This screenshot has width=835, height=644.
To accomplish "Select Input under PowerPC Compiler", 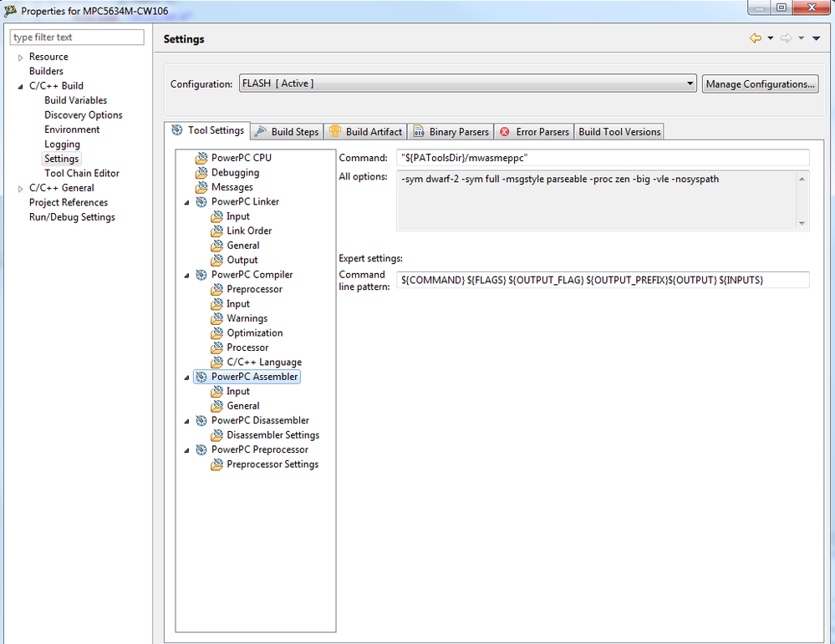I will pyautogui.click(x=237, y=304).
